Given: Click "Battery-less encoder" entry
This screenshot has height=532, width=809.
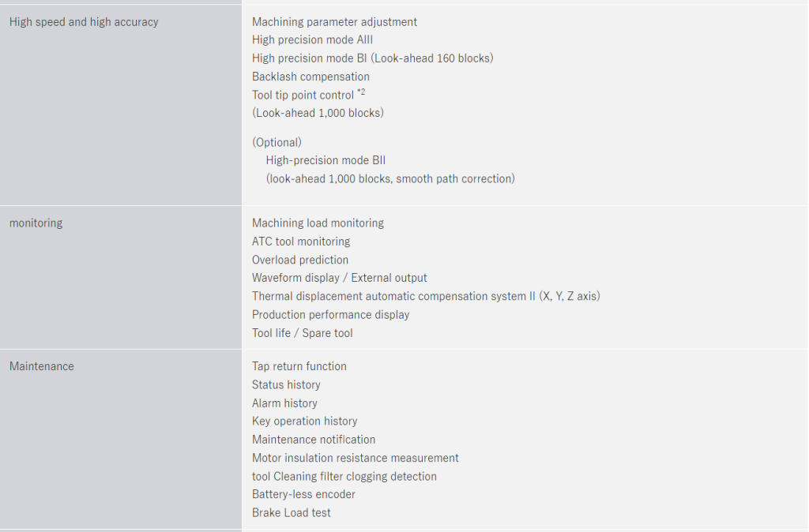Looking at the screenshot, I should (x=303, y=494).
